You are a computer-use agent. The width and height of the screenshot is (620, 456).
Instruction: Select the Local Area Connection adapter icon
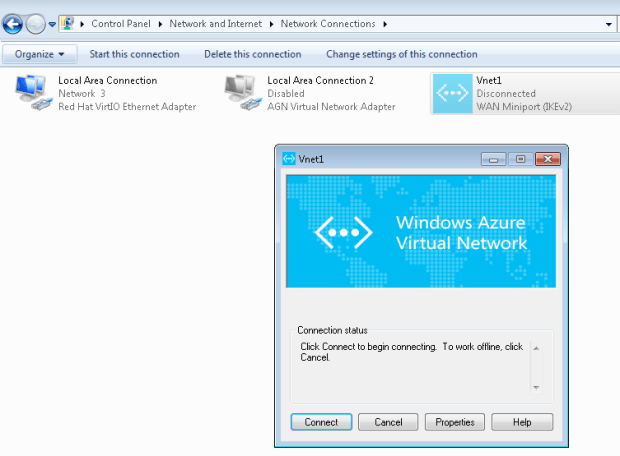36,92
